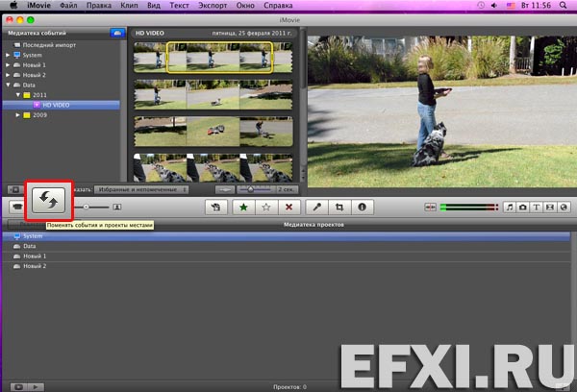Click the frames-per-thumbnail duration slider
This screenshot has height=392, width=577.
[255, 189]
